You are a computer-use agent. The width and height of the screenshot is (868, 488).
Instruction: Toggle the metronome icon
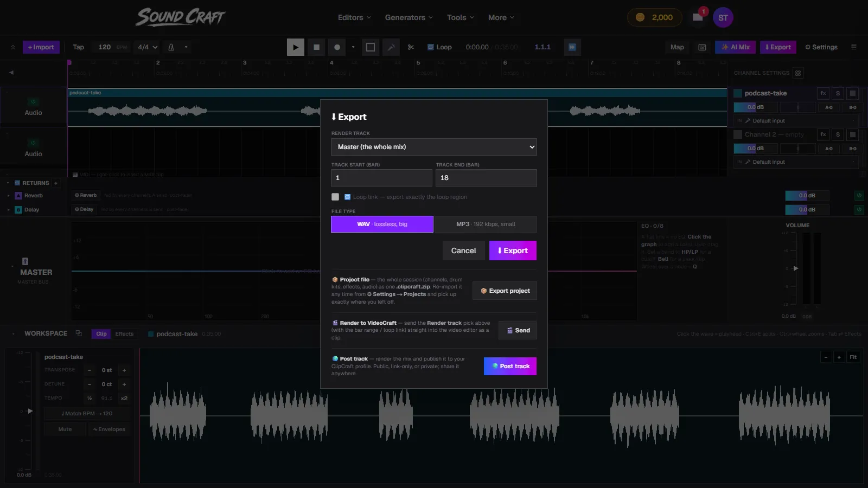pyautogui.click(x=171, y=47)
